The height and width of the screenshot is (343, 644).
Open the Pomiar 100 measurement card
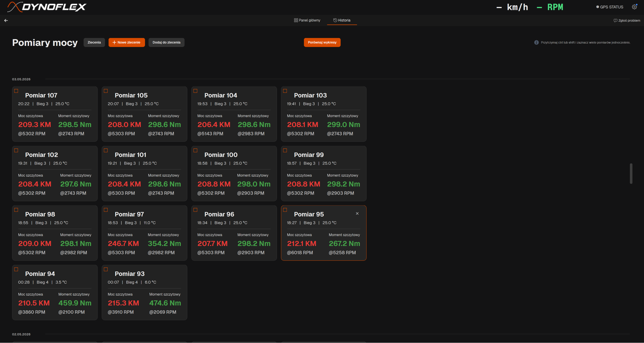(x=234, y=173)
